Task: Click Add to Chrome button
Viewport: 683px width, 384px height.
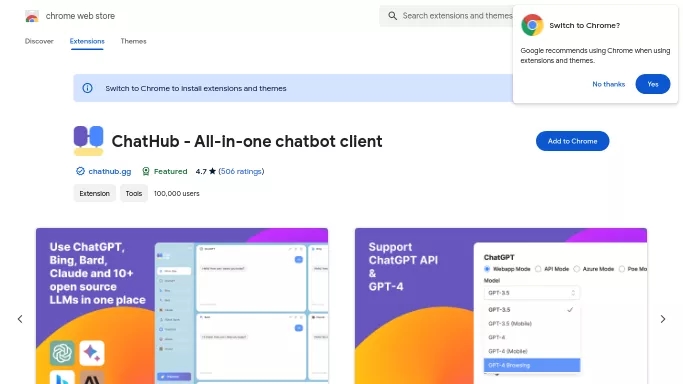Action: click(572, 141)
